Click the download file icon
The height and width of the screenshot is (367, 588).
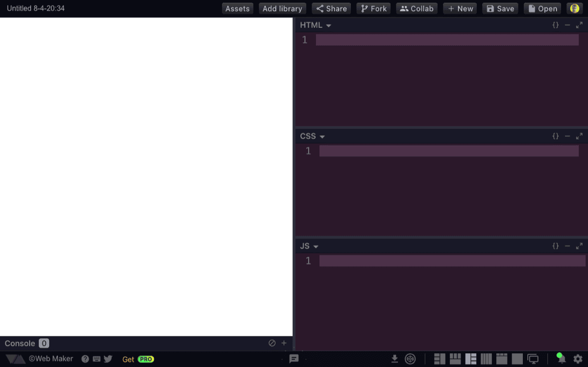[x=394, y=359]
